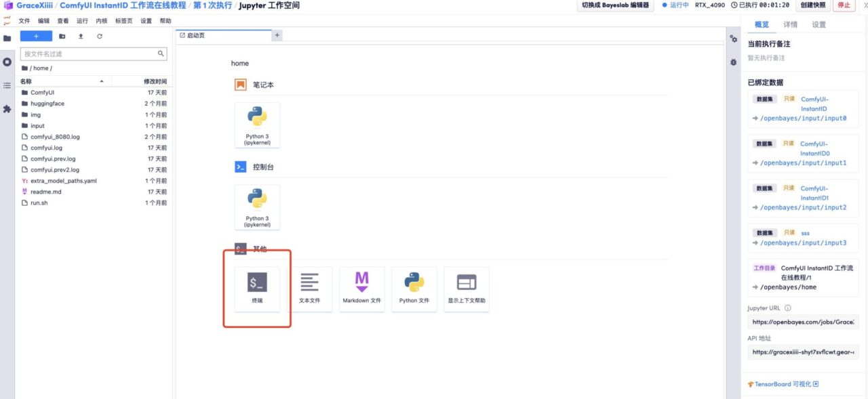Switch to Bayeslab editor button
The width and height of the screenshot is (868, 399).
(x=615, y=5)
